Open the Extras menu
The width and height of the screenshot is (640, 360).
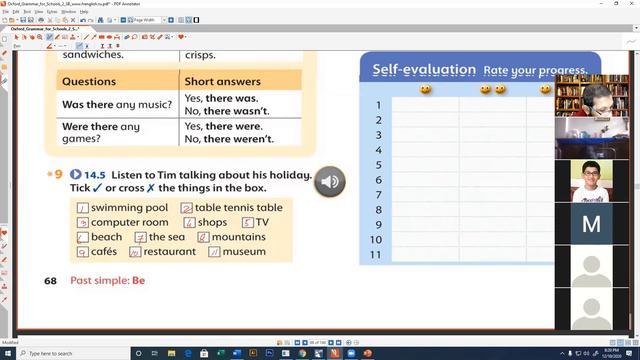click(52, 12)
